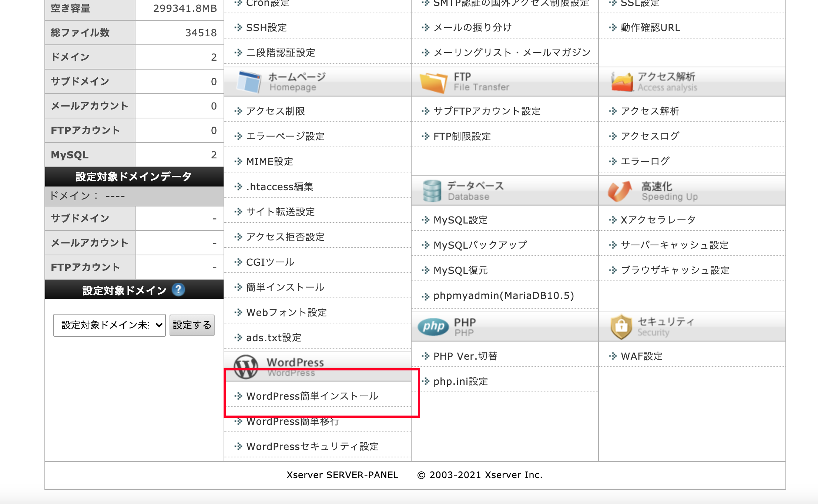
Task: Open WordPressセキュリティ設定 link
Action: pyautogui.click(x=312, y=447)
